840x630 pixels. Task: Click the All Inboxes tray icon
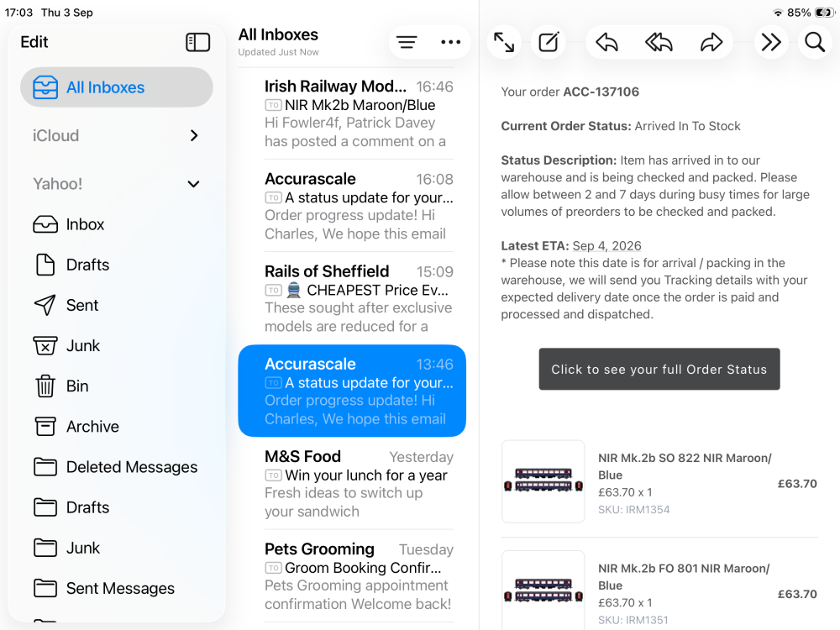45,87
